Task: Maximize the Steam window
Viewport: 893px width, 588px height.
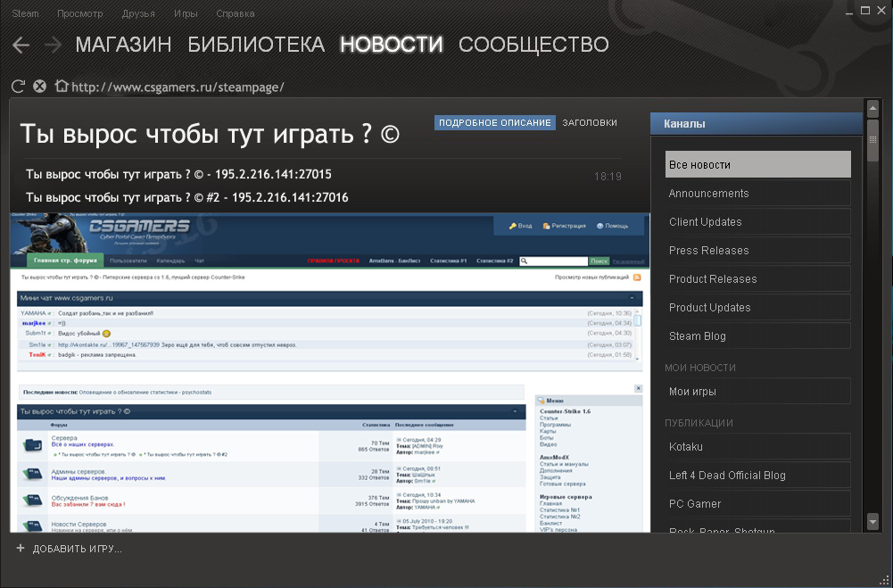Action: (865, 10)
